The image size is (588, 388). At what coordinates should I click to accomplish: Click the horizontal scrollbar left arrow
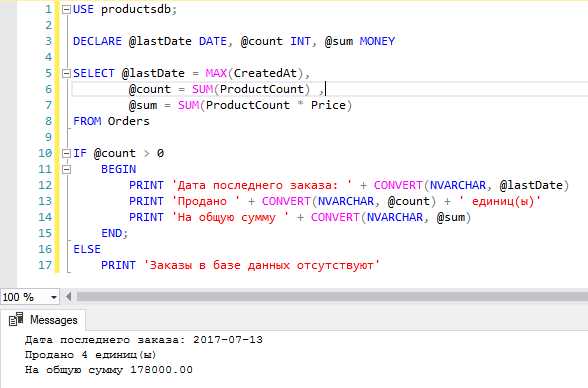point(68,297)
